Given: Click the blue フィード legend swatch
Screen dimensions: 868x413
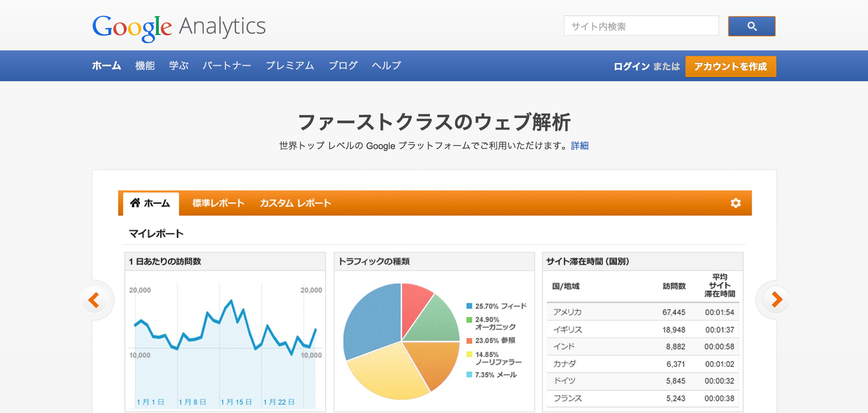Looking at the screenshot, I should click(x=469, y=306).
